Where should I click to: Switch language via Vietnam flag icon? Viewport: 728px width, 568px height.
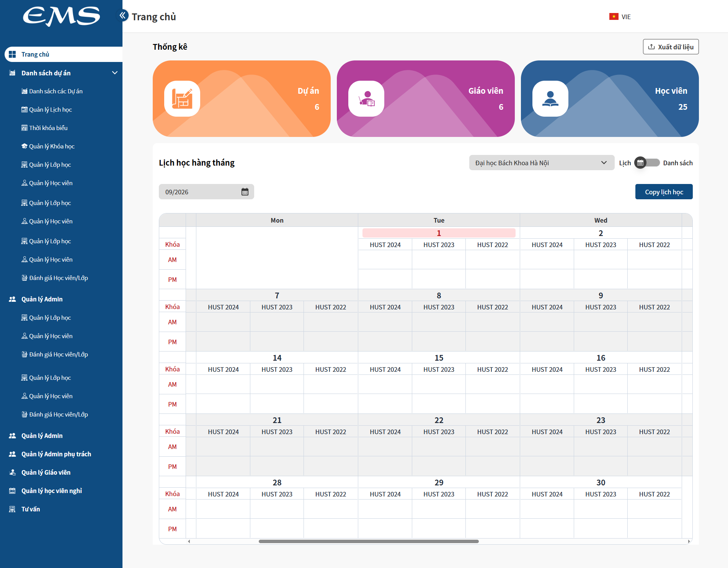point(614,16)
